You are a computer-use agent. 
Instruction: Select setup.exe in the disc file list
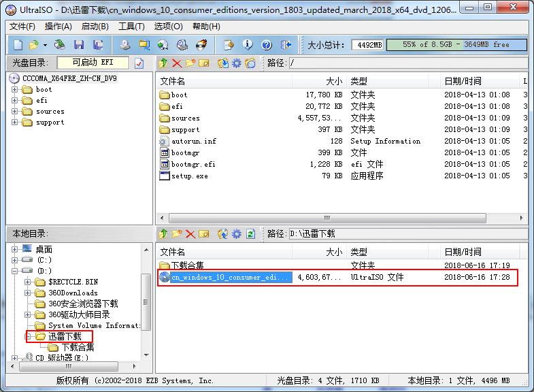click(189, 176)
